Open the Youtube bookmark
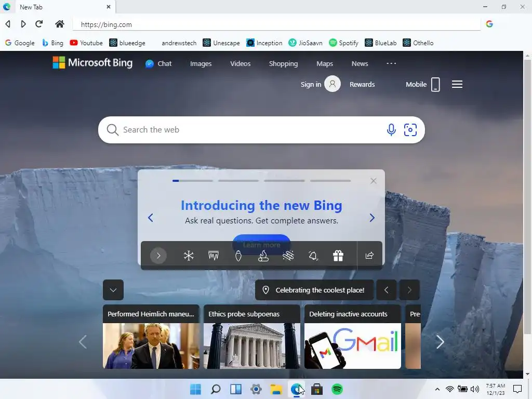 tap(86, 43)
